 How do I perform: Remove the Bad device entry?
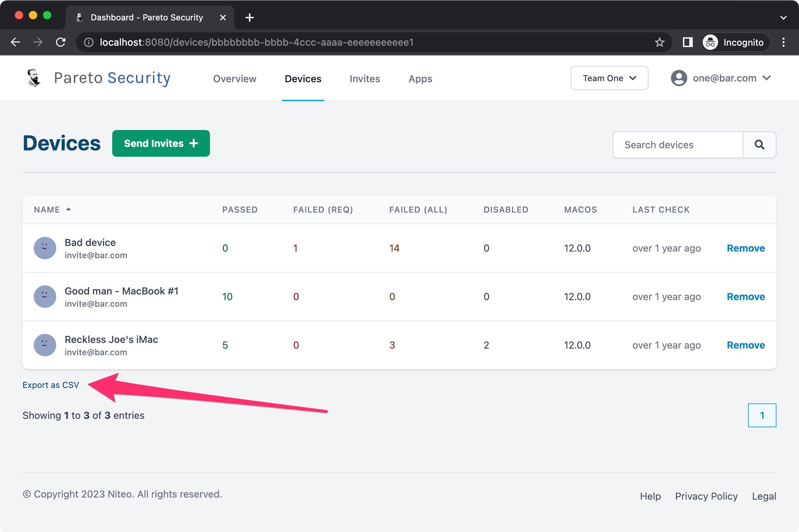[746, 248]
